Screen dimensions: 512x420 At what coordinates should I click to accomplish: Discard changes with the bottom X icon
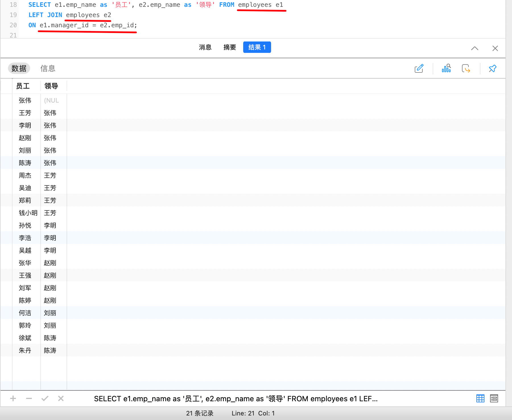point(61,398)
